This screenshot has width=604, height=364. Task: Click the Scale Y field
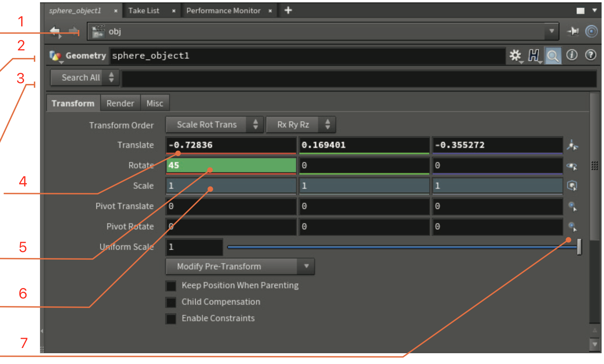pyautogui.click(x=364, y=186)
